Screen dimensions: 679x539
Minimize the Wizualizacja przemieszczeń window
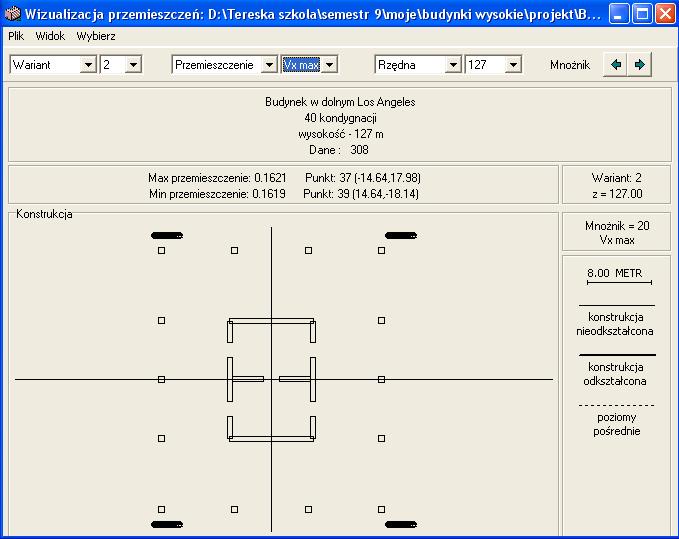coord(619,14)
